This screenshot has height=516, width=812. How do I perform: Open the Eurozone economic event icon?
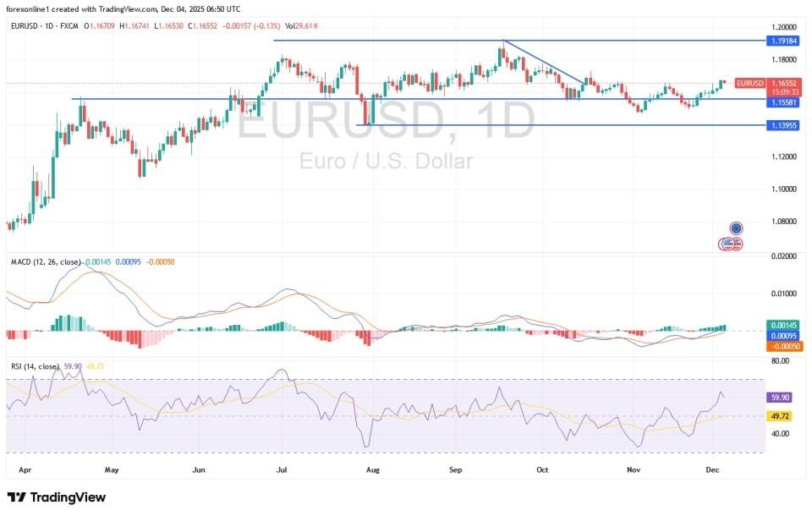(x=736, y=228)
